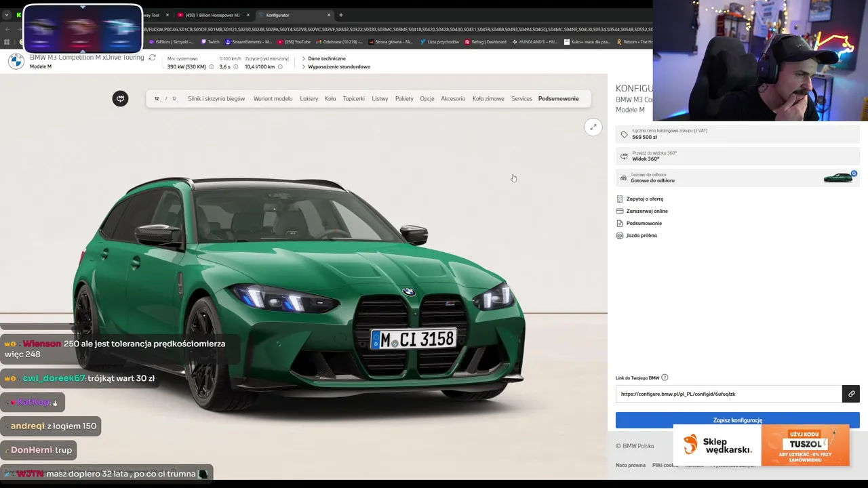The width and height of the screenshot is (868, 488).
Task: Click Zarezerwuj online link
Action: coord(647,211)
